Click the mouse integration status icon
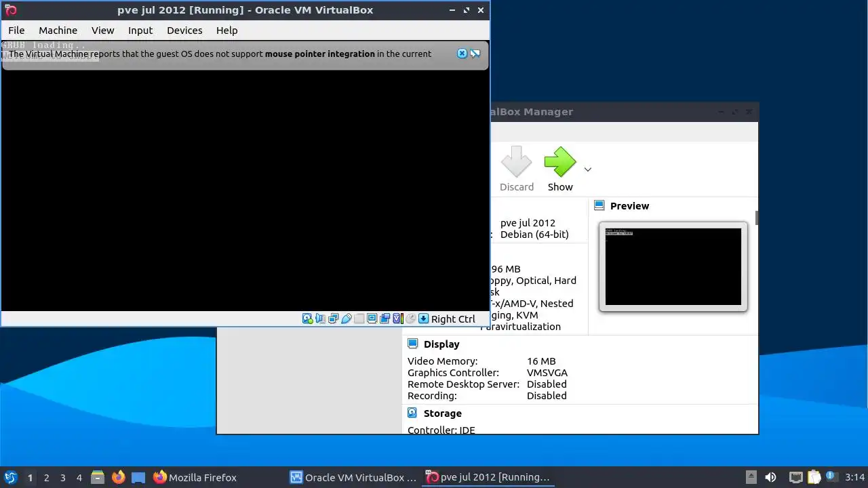 point(410,319)
